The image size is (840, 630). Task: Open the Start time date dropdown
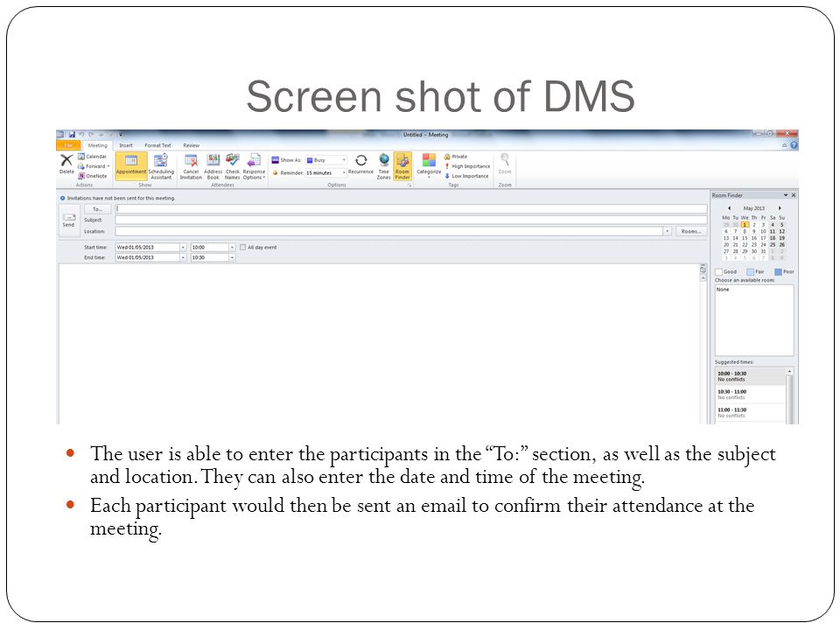pos(183,248)
